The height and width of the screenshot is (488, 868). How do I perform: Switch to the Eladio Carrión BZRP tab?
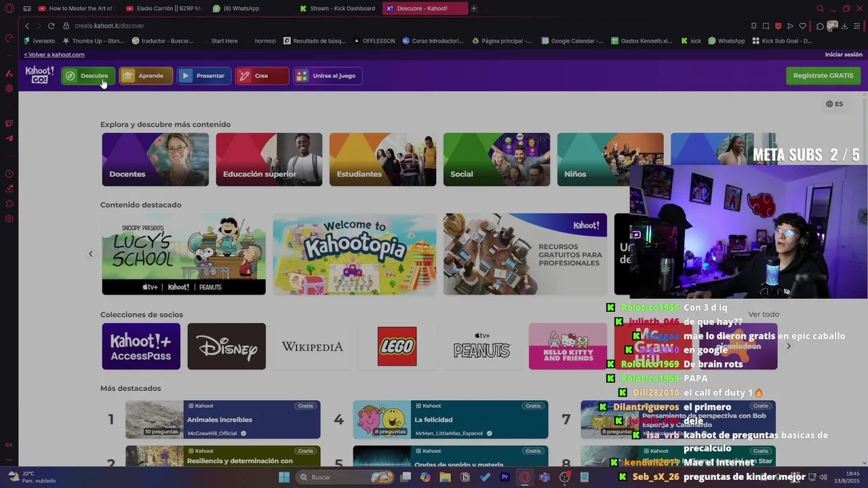163,8
